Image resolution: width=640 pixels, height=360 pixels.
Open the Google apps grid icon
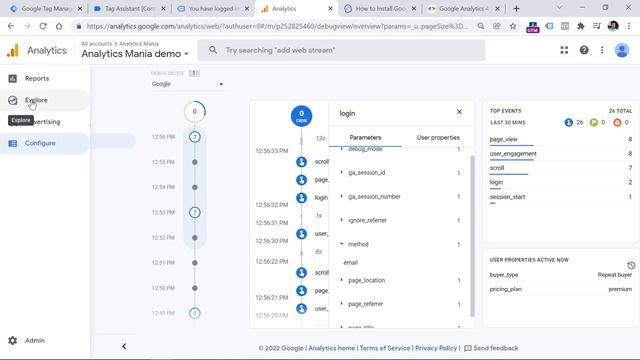pos(564,50)
